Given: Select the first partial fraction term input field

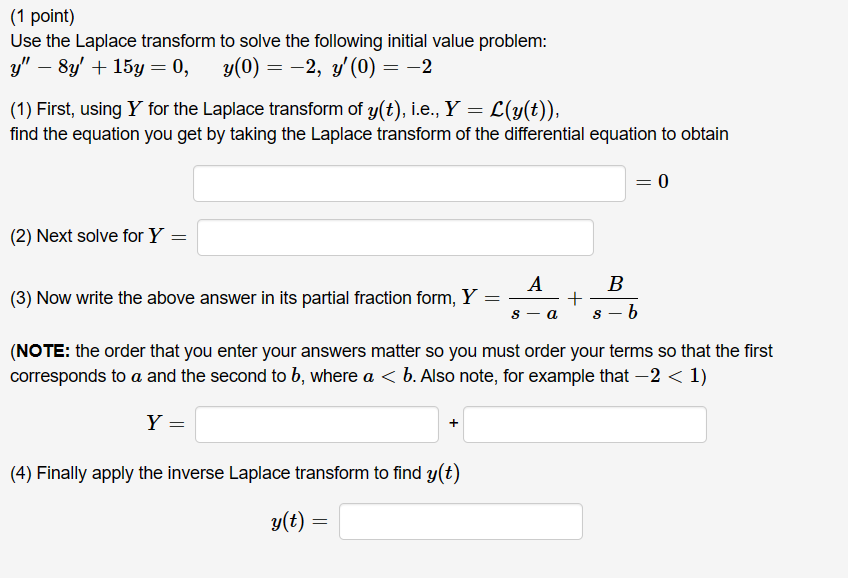Looking at the screenshot, I should pyautogui.click(x=317, y=424).
